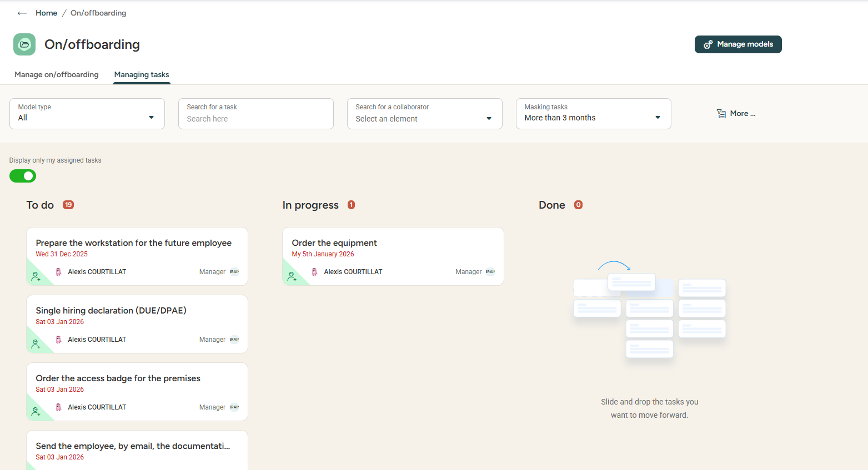This screenshot has height=470, width=868.
Task: Click company logo badge on Prepare the workstation card
Action: click(234, 272)
